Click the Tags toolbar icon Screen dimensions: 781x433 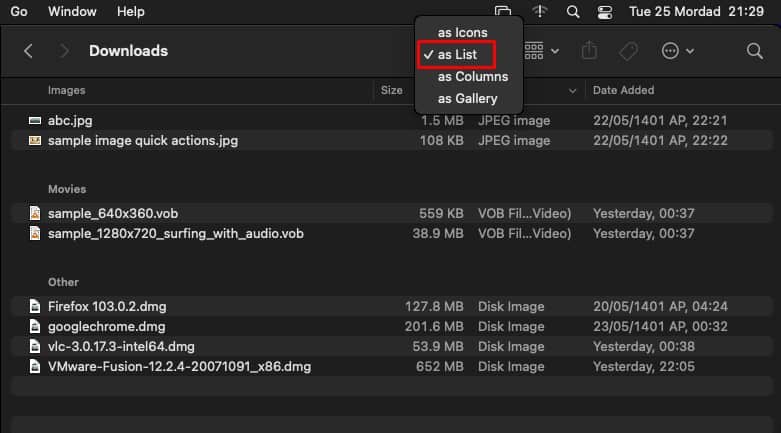pos(629,51)
